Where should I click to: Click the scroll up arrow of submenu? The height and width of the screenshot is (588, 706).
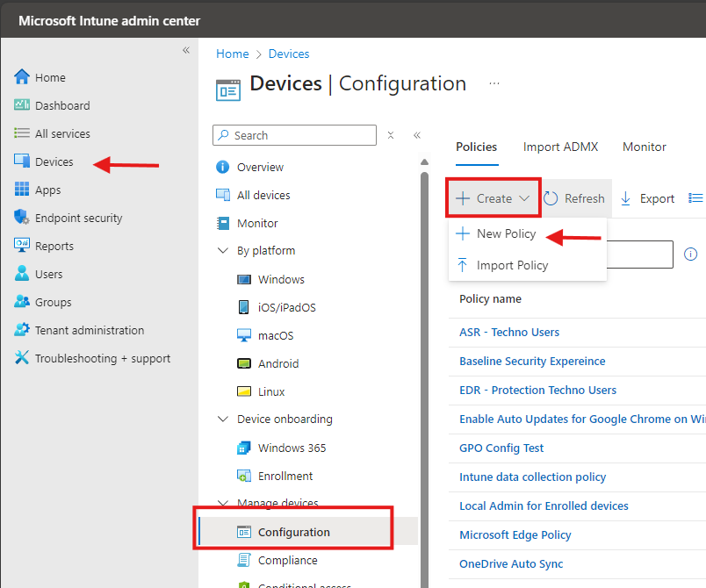coord(424,162)
